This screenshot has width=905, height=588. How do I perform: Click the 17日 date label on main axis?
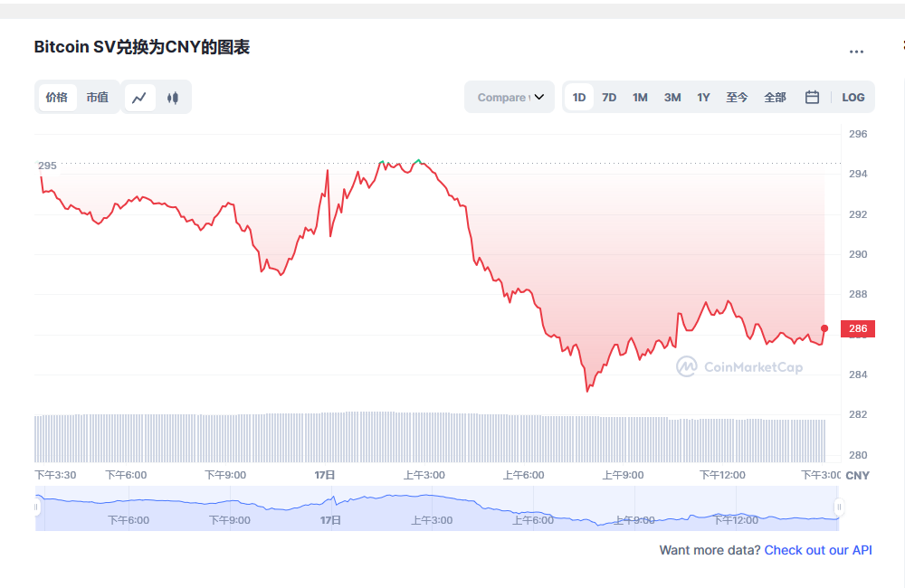[x=324, y=475]
